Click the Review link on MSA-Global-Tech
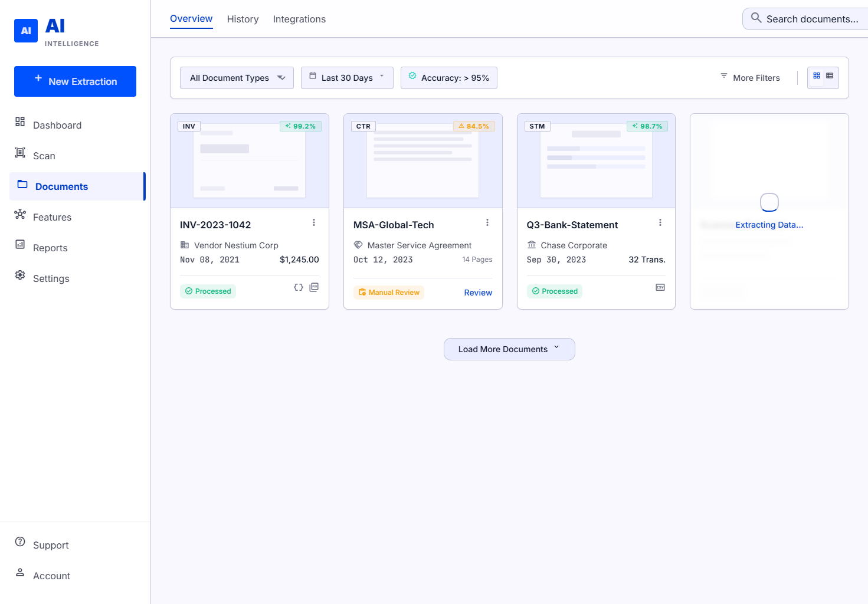 point(478,293)
